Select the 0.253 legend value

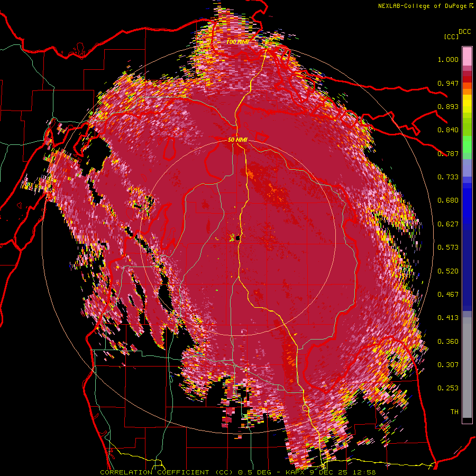pyautogui.click(x=448, y=388)
